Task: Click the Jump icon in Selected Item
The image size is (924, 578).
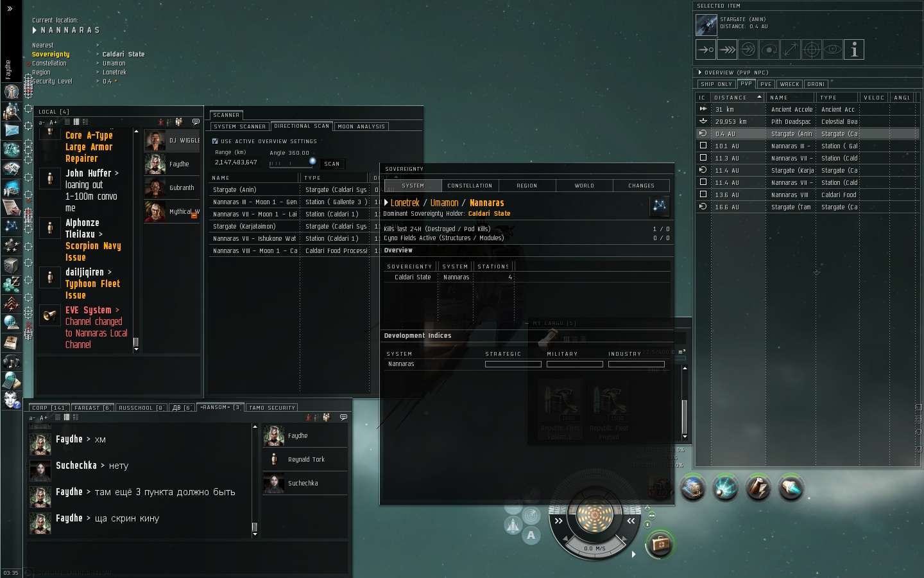Action: click(x=748, y=49)
